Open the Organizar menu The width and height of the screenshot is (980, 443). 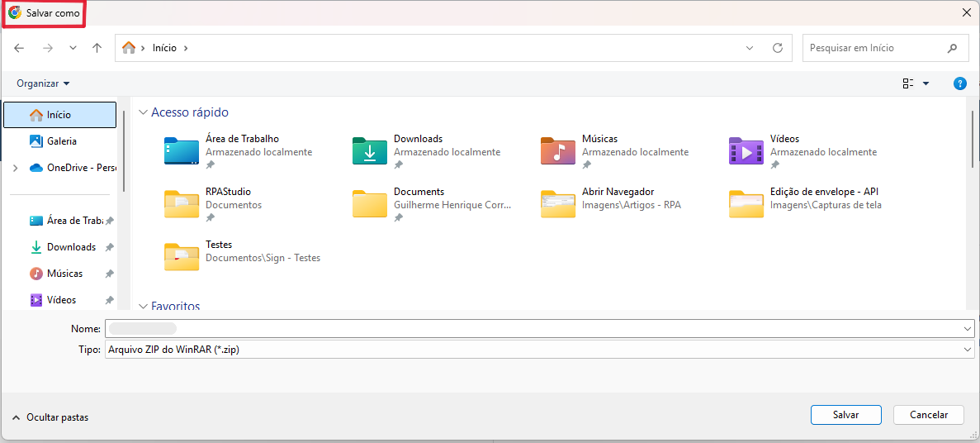coord(43,83)
